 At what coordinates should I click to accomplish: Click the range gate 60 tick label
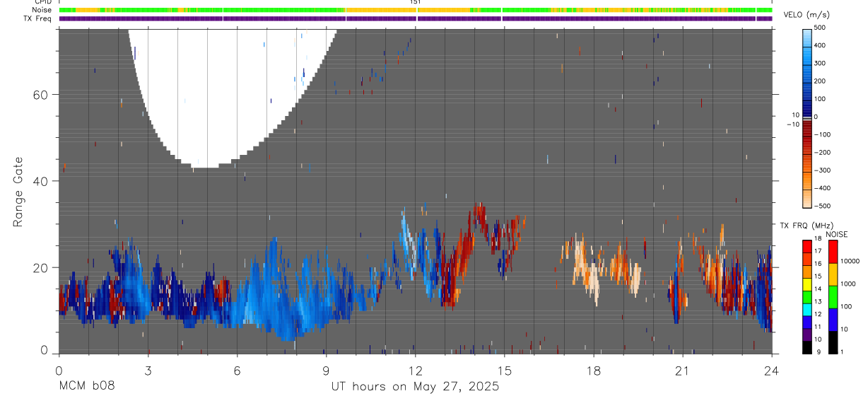[x=39, y=95]
